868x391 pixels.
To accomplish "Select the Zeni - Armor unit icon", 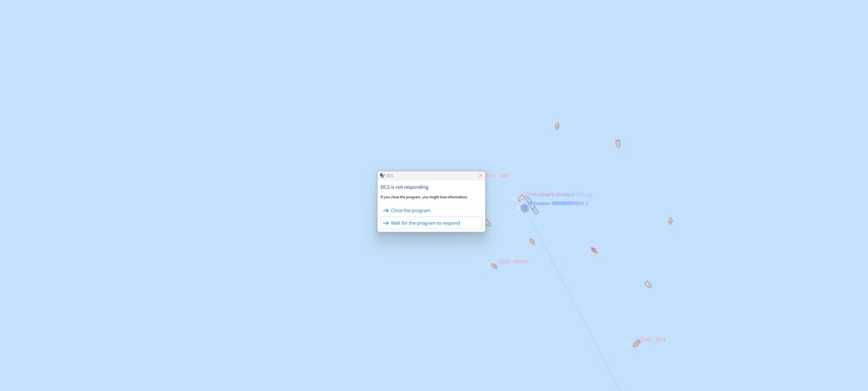I will [494, 266].
